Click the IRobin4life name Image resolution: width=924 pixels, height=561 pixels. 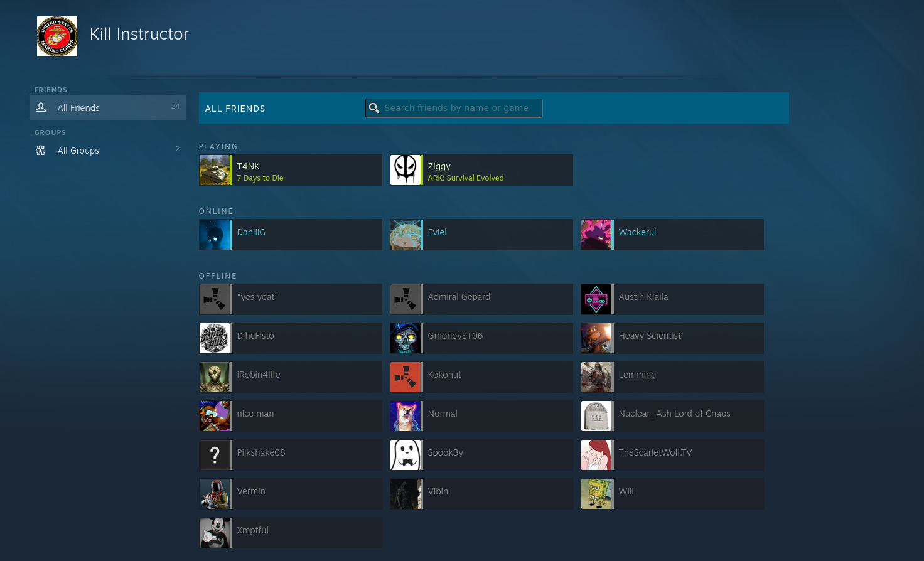(259, 375)
